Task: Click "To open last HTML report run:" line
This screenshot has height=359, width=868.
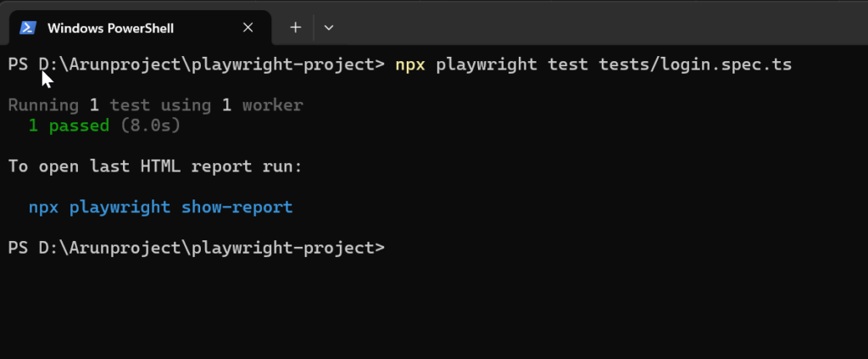Action: (x=155, y=166)
